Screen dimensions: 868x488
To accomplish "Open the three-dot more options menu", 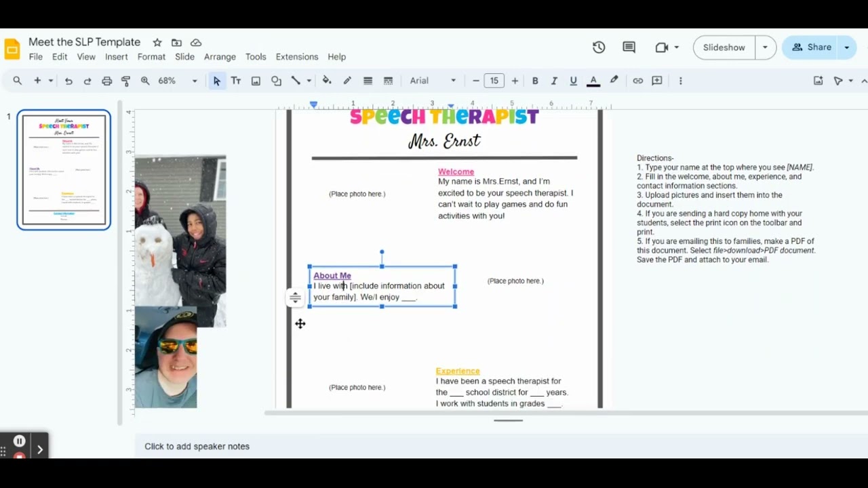I will point(680,81).
